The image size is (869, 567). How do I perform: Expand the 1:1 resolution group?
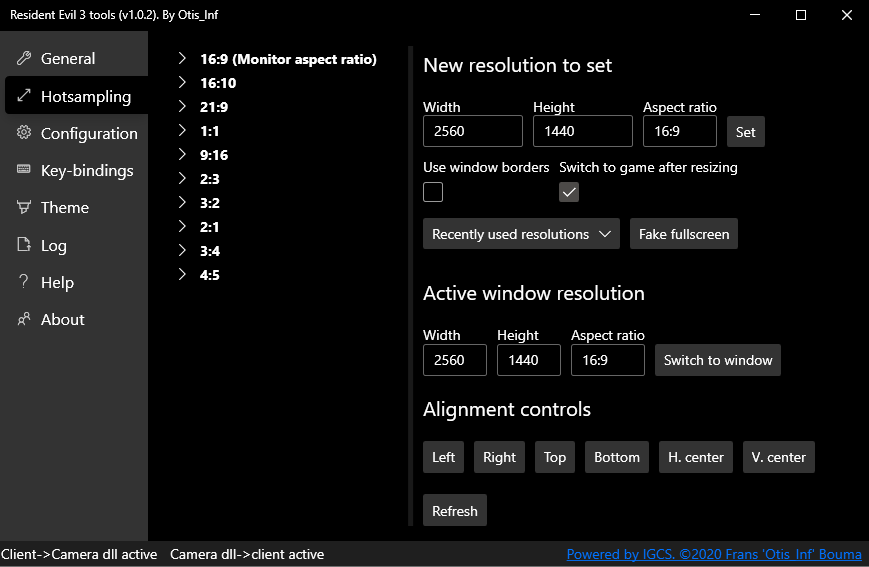coord(182,130)
